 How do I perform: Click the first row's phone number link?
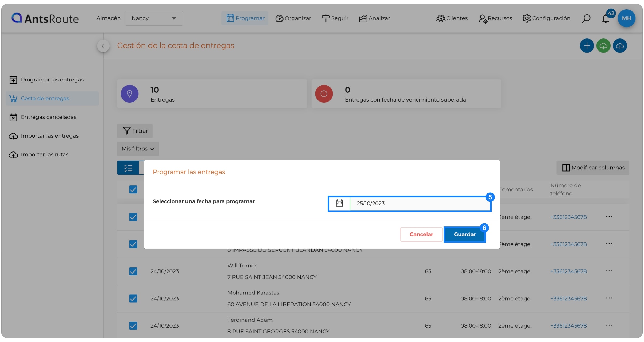(x=568, y=217)
